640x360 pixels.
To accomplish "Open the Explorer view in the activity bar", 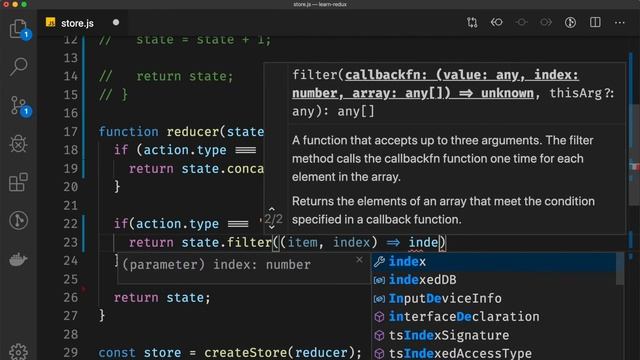I will 18,29.
